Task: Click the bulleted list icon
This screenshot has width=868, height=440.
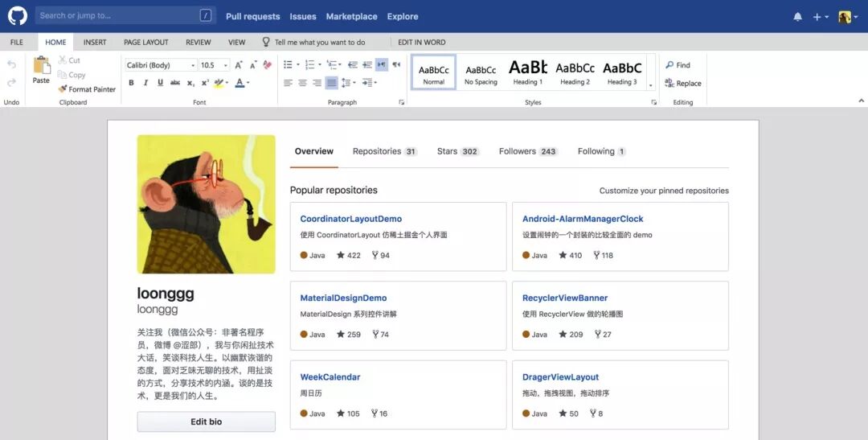Action: point(288,65)
